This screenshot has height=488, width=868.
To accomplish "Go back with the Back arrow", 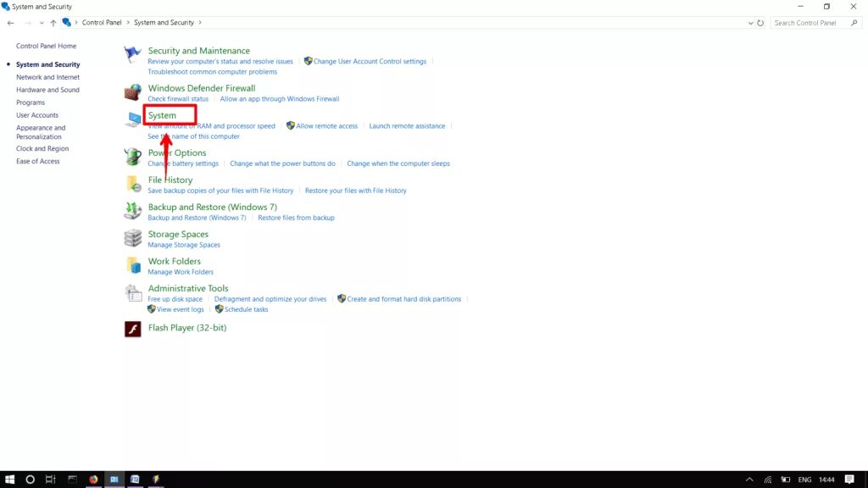I will point(10,23).
